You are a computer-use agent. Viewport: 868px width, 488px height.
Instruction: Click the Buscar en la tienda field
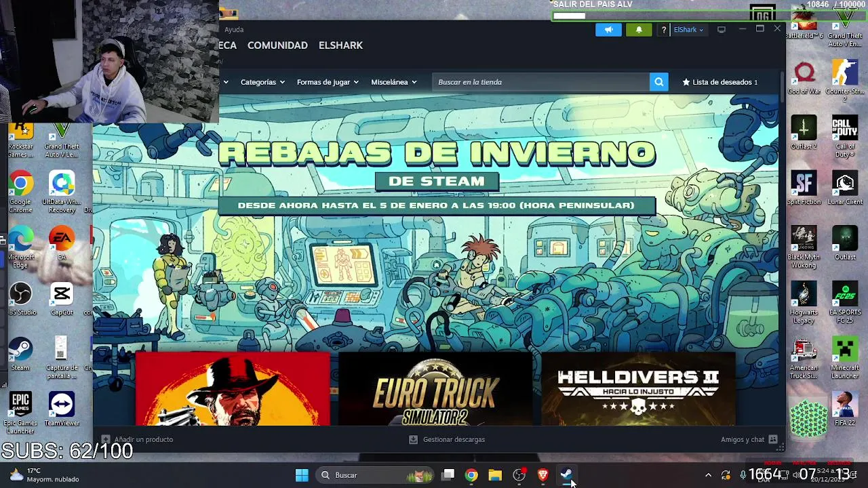(x=540, y=82)
